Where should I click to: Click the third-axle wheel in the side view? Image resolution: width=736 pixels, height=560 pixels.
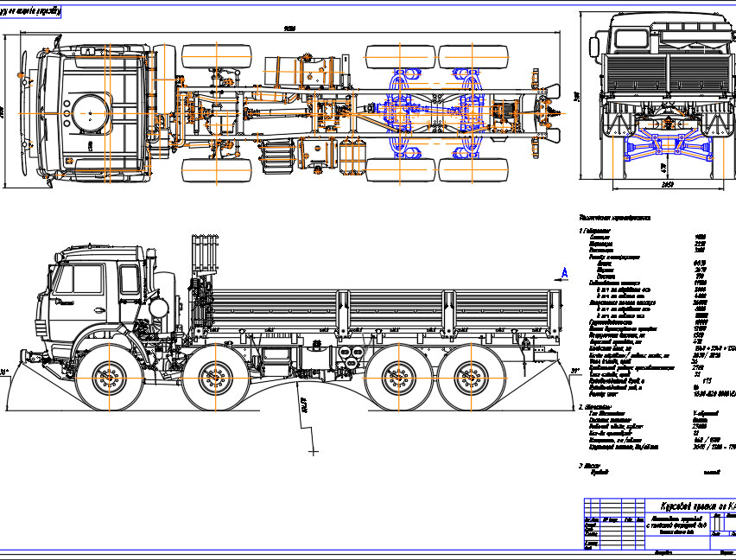(x=399, y=378)
